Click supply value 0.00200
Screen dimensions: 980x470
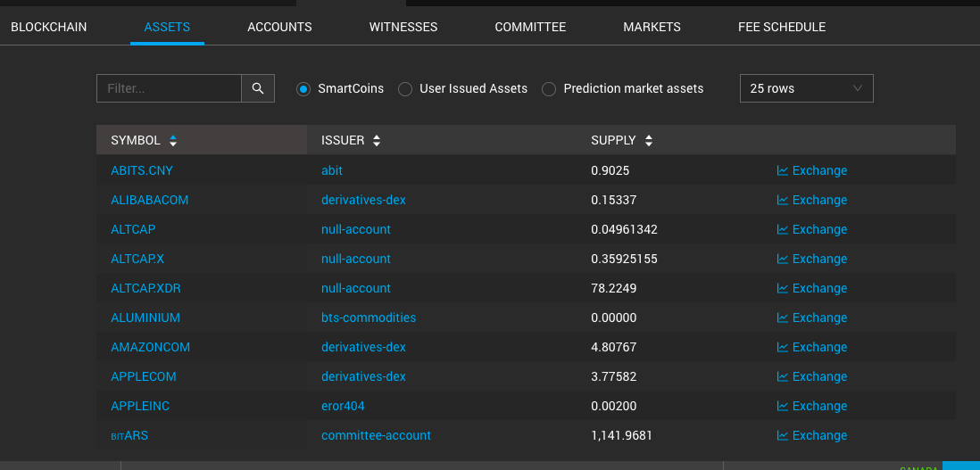click(x=614, y=406)
